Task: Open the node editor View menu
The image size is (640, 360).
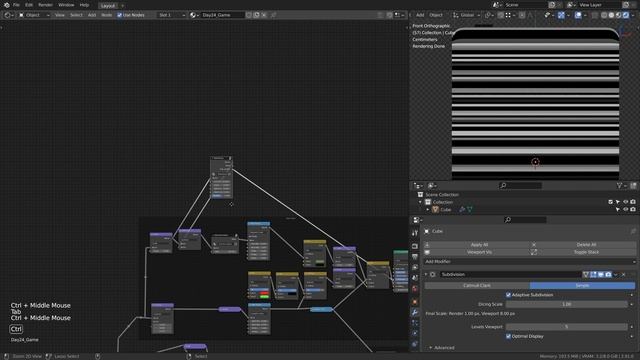Action: [x=60, y=15]
